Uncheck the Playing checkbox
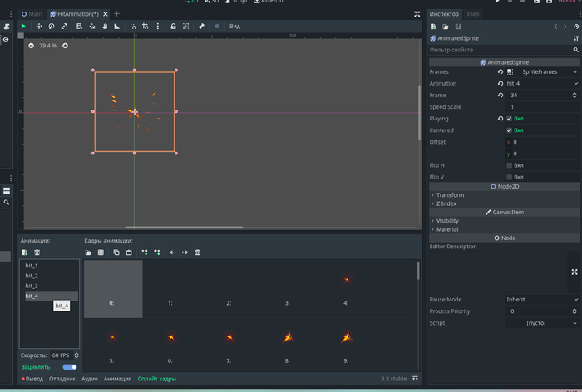This screenshot has width=582, height=392. (x=509, y=119)
